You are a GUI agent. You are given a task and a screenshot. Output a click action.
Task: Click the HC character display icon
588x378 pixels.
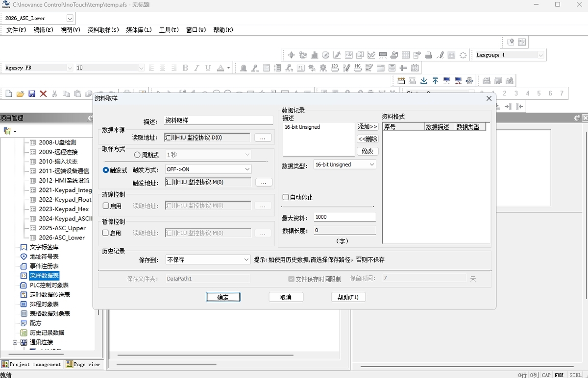[358, 68]
